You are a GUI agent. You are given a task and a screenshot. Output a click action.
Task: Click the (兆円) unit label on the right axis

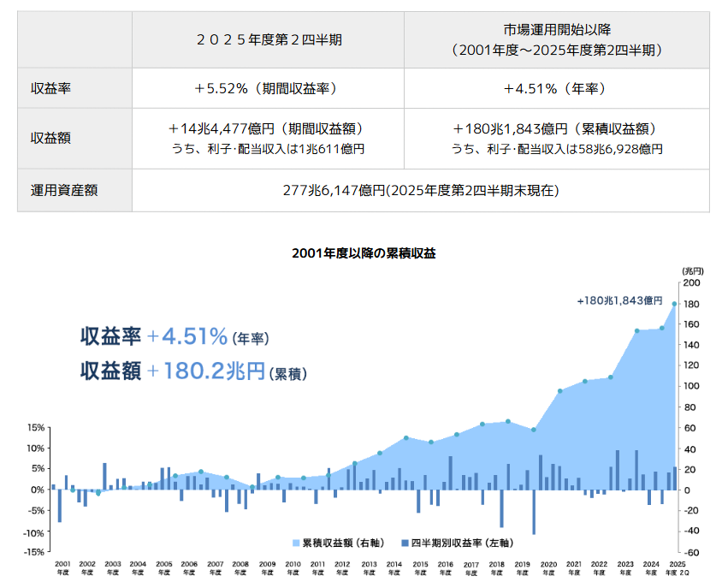[691, 270]
